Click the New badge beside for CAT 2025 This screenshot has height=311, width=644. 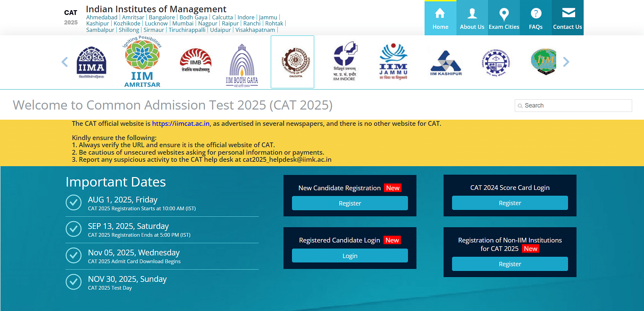tap(530, 249)
